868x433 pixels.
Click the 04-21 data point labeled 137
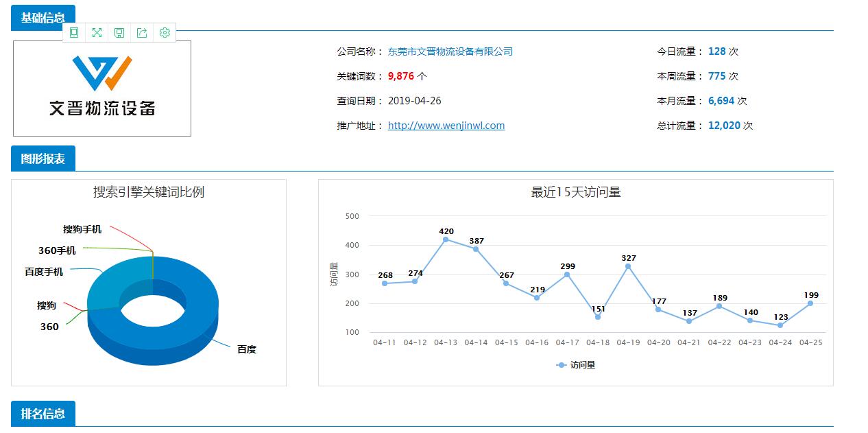click(689, 321)
